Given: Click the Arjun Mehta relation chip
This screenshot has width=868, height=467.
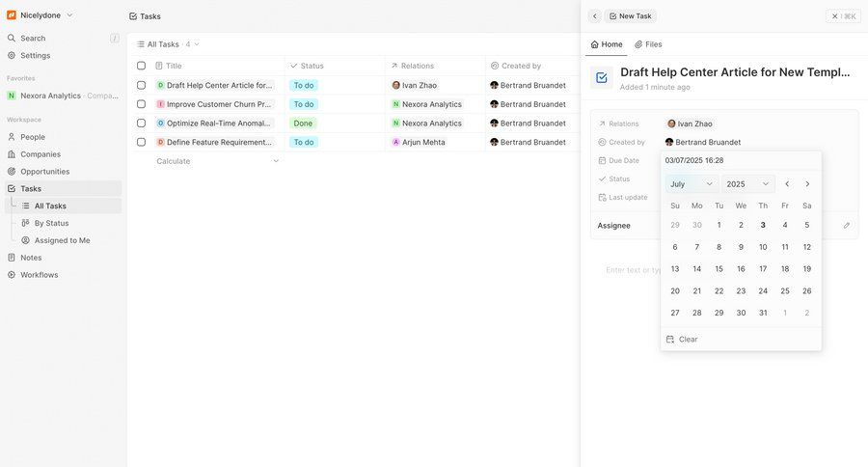Looking at the screenshot, I should click(419, 142).
